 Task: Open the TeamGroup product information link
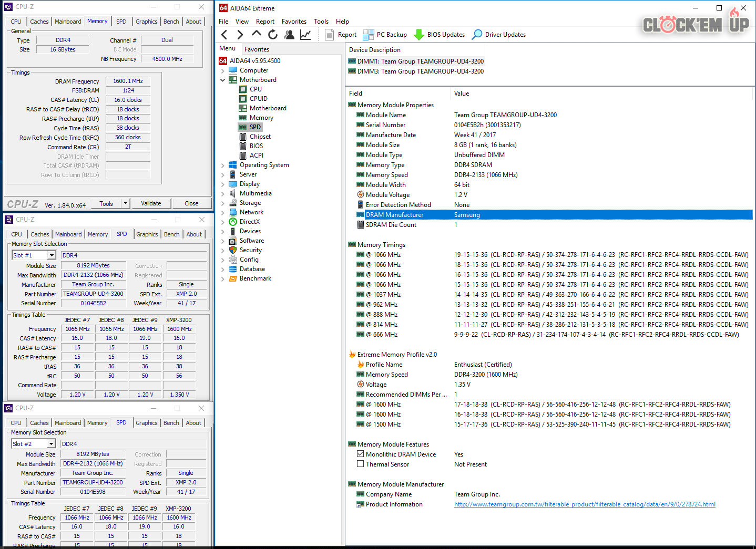click(x=585, y=504)
